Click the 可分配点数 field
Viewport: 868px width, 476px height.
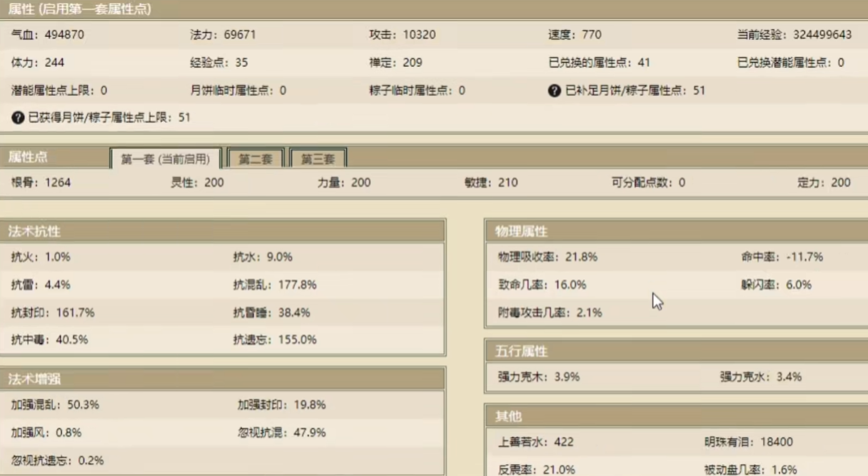tap(648, 183)
